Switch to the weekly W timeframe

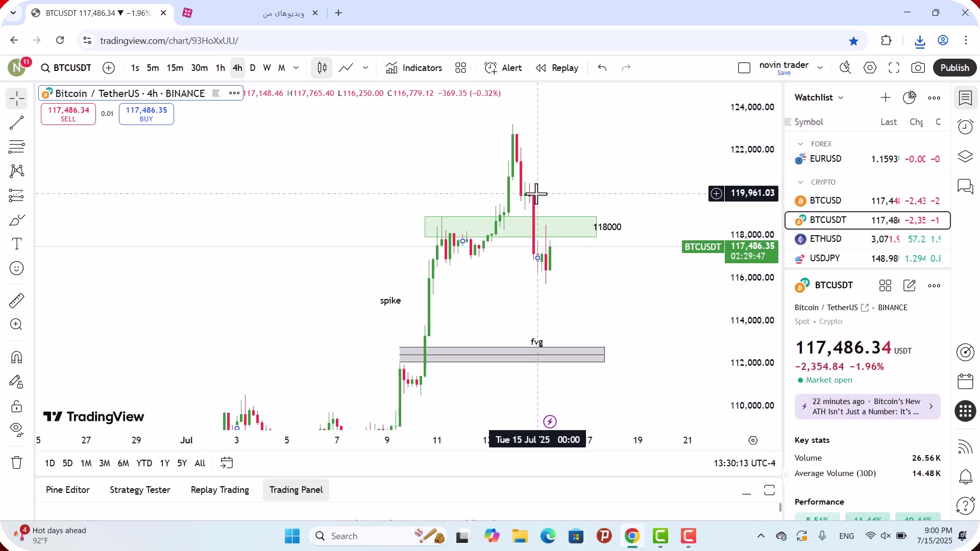coord(267,68)
